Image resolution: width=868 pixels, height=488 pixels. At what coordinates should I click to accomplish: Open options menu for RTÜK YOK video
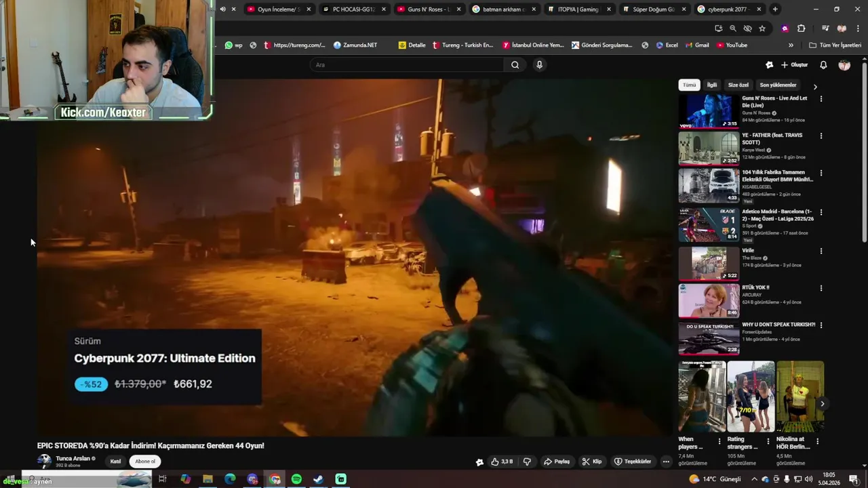pyautogui.click(x=821, y=288)
